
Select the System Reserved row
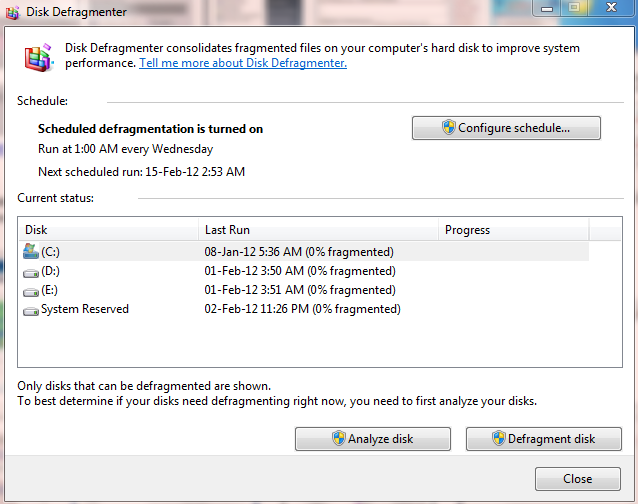coord(304,309)
